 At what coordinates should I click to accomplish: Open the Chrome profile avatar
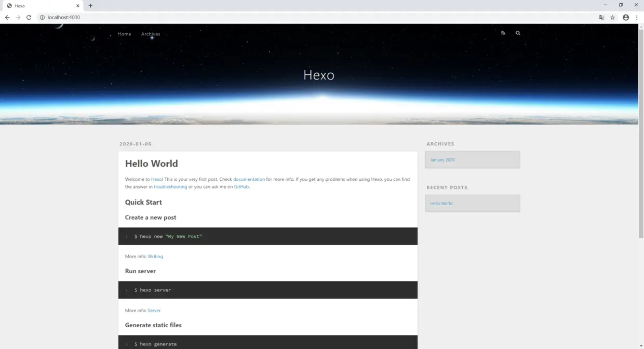click(626, 17)
